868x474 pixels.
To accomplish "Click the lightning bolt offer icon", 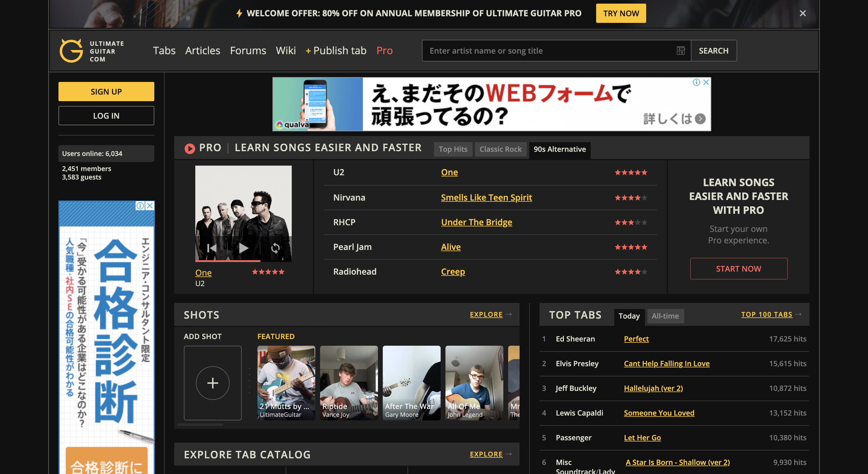I will (x=239, y=13).
